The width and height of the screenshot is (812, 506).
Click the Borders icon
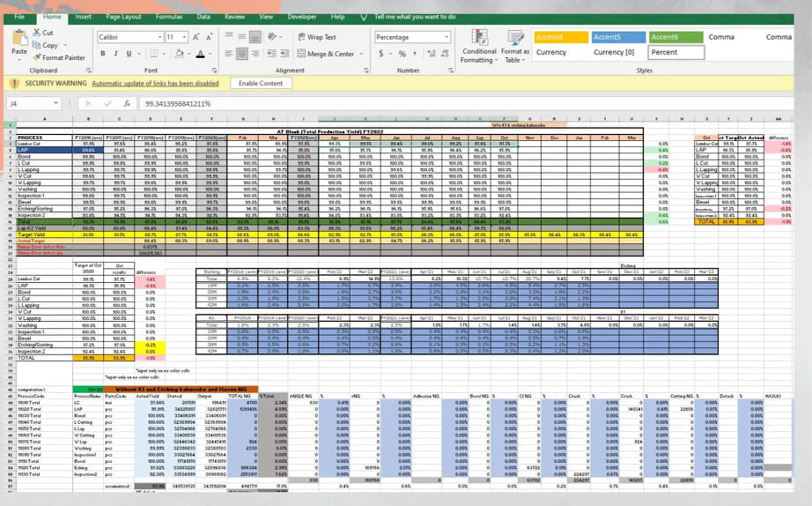154,54
